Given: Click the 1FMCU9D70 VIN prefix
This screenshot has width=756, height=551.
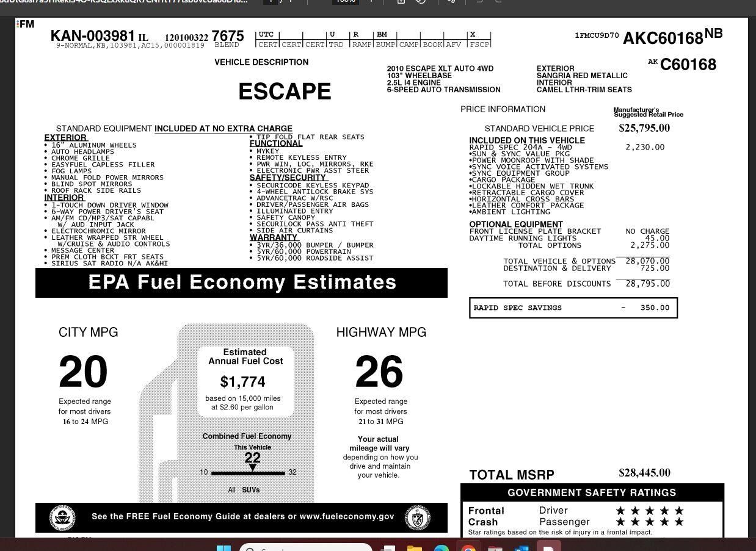Looking at the screenshot, I should tap(597, 36).
